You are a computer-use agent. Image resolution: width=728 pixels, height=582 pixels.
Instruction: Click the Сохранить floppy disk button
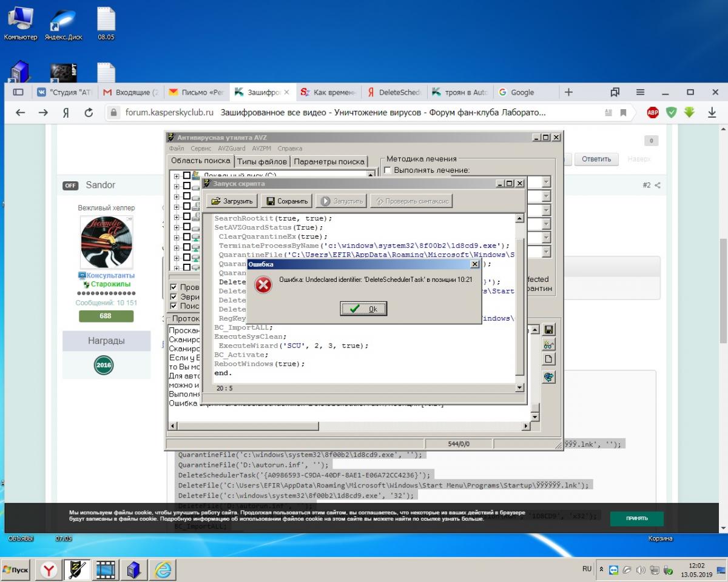point(288,201)
